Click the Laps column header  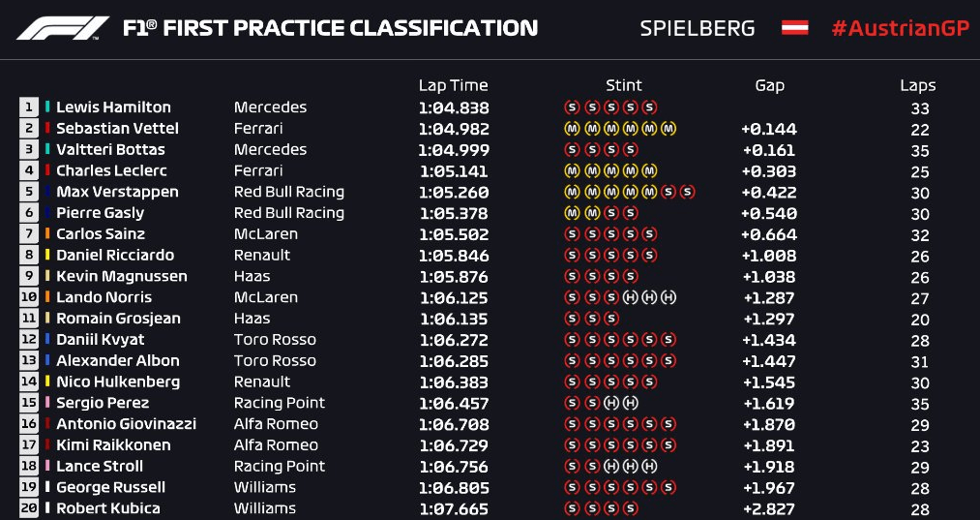pyautogui.click(x=918, y=86)
